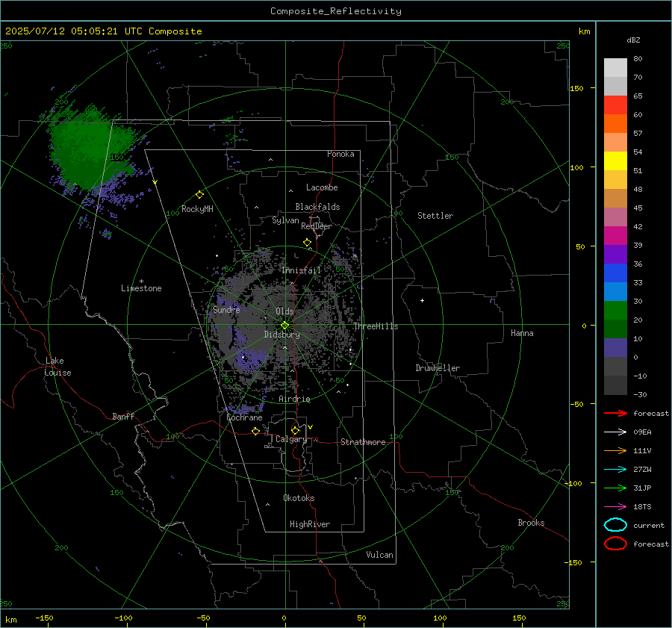Screen dimensions: 672x628
Task: Click the Sylvan label on map
Action: 285,220
